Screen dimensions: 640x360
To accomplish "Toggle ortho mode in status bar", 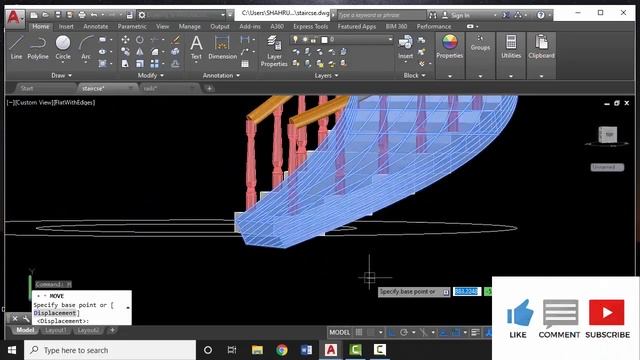I will (x=391, y=332).
